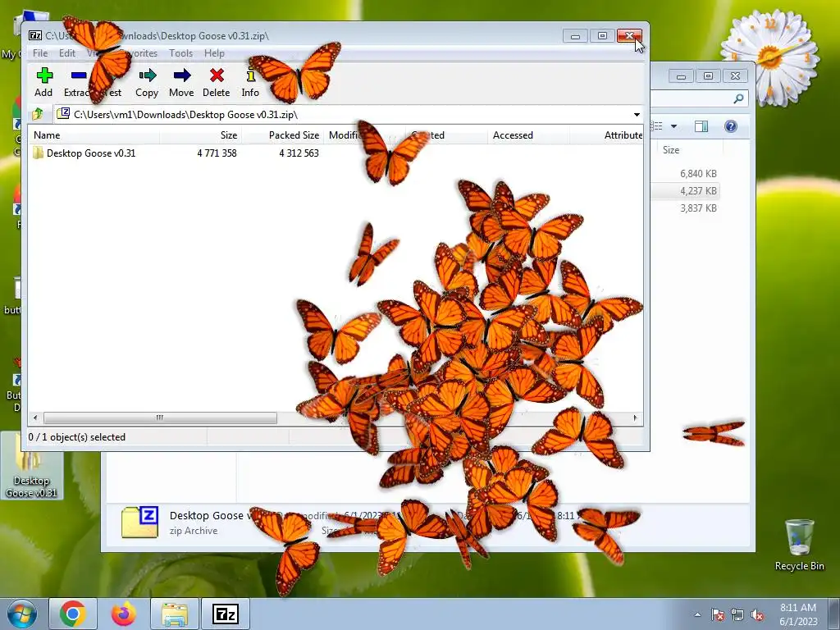Viewport: 840px width, 630px height.
Task: Sort by the Name column header
Action: (94, 135)
